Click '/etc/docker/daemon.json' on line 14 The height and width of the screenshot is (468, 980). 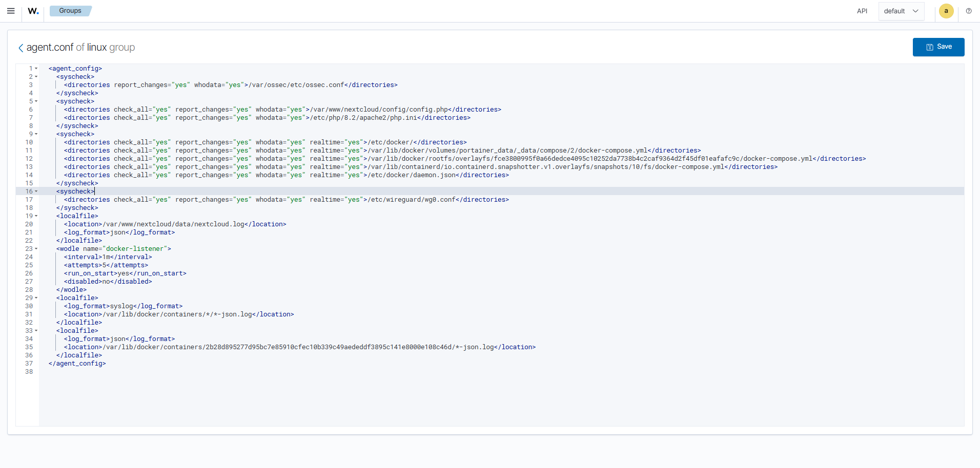click(412, 175)
